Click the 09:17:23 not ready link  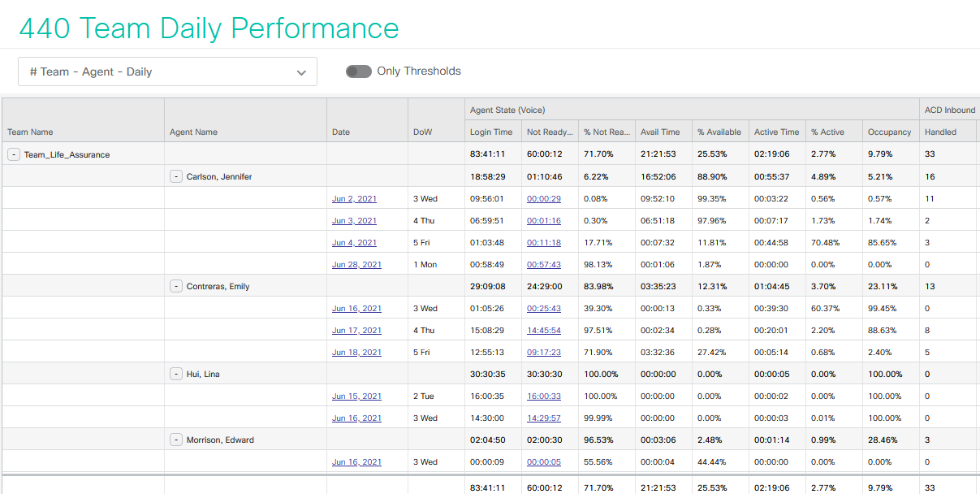click(544, 352)
